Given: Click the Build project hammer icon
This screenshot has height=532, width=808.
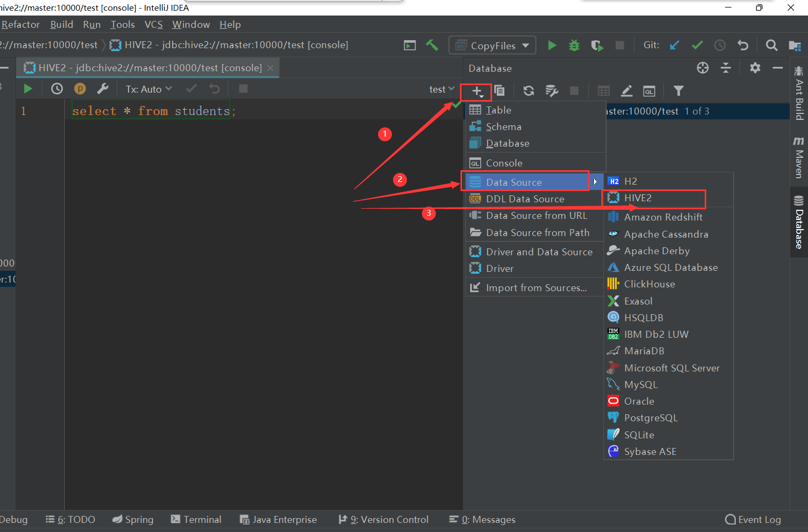Looking at the screenshot, I should (432, 45).
